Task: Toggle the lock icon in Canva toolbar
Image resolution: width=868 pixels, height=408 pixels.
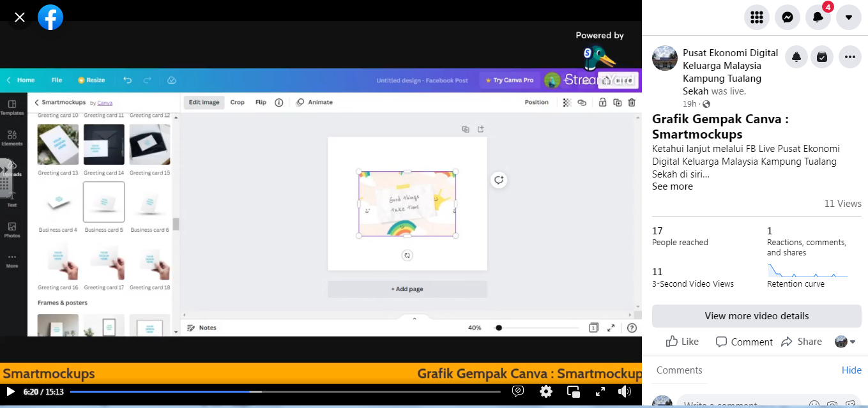Action: click(x=602, y=102)
